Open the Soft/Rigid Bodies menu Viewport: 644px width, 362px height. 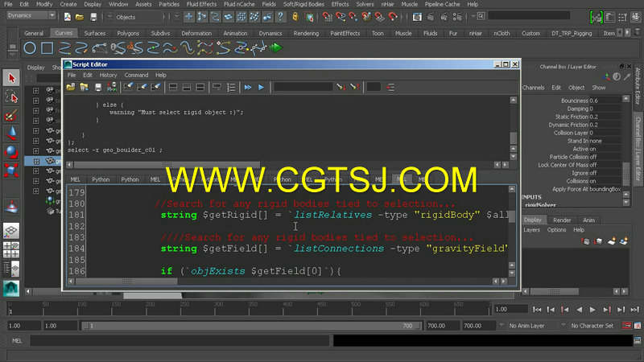[x=303, y=4]
